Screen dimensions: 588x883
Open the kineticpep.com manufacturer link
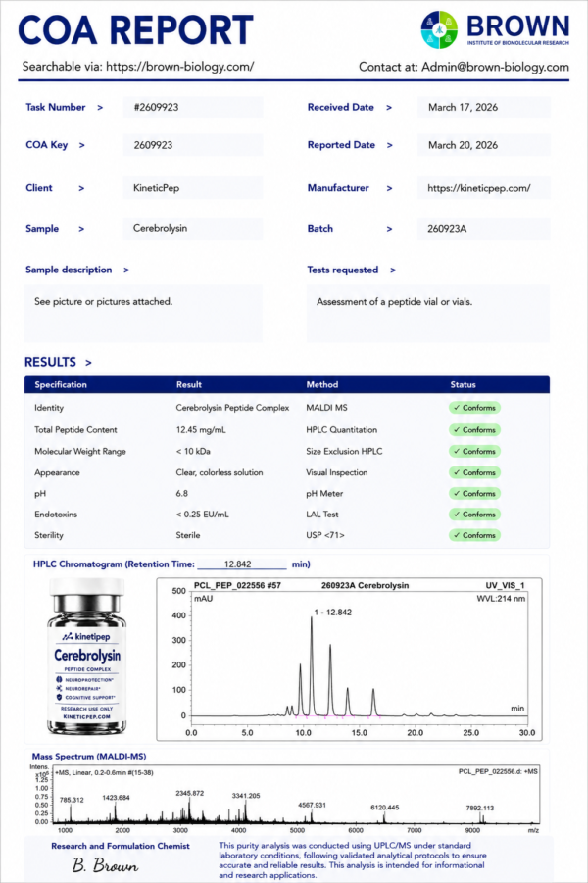tap(479, 188)
